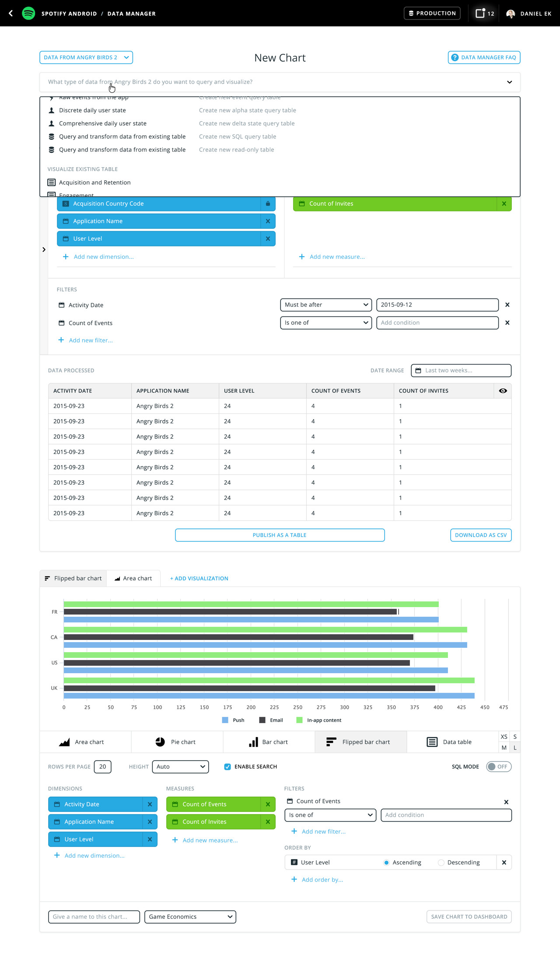Viewport: 560px width, 963px height.
Task: Click the lock on Acquisition Country Code
Action: tap(268, 204)
